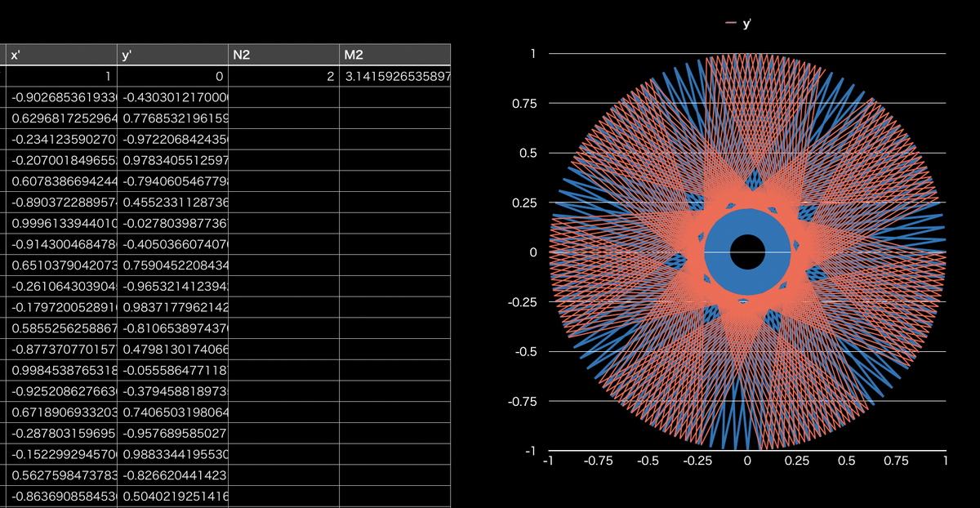
Task: Choose the cell starting with 0.45523311
Action: point(173,202)
